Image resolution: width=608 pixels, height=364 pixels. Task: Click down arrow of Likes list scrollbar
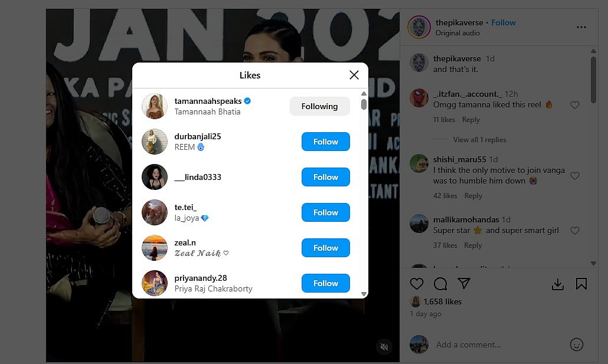(364, 294)
